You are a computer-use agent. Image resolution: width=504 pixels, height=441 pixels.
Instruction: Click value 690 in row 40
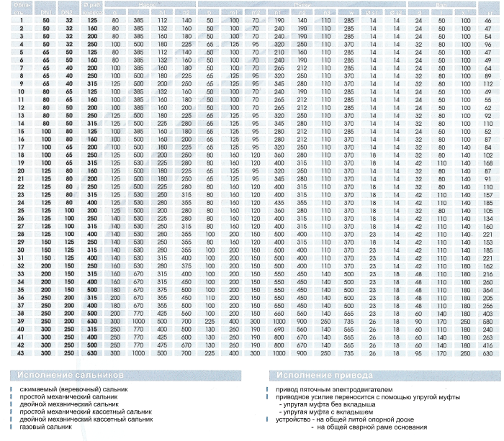point(279,329)
